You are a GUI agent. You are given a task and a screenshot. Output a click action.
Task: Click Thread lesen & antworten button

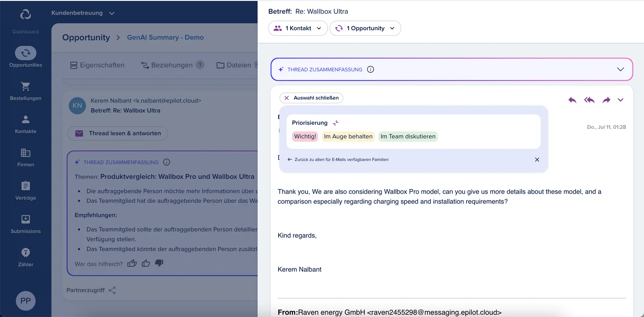pyautogui.click(x=118, y=133)
